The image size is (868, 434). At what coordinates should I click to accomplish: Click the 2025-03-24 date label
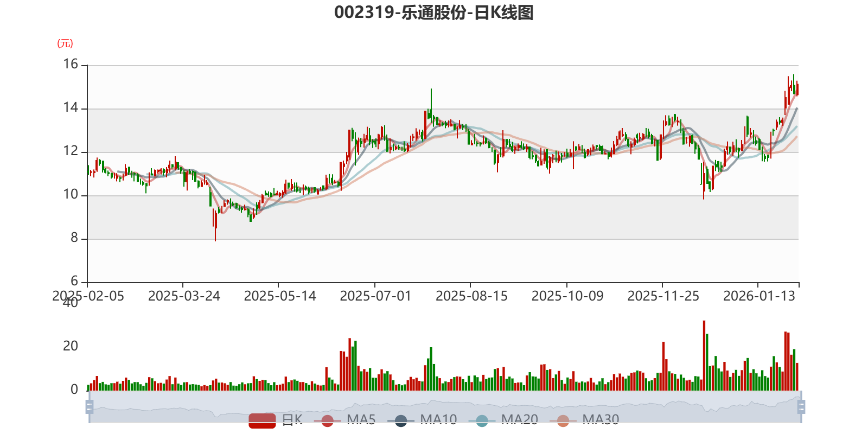pos(184,296)
